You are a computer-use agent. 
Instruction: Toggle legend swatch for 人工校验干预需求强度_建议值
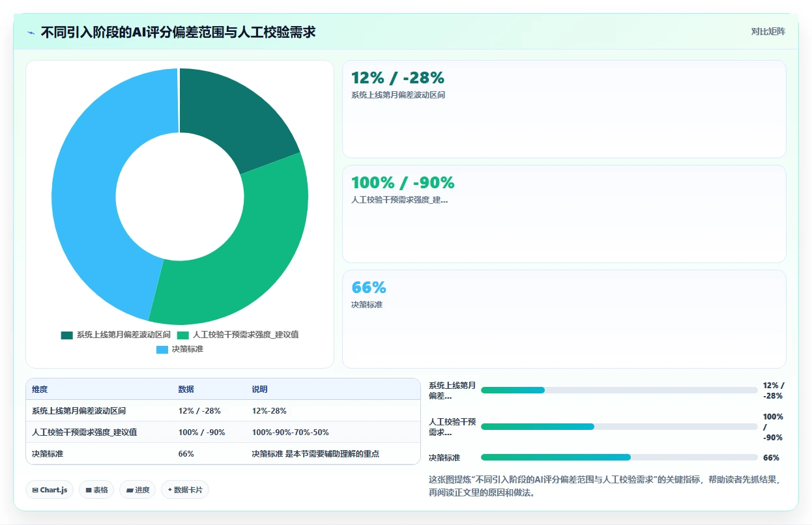tap(183, 335)
